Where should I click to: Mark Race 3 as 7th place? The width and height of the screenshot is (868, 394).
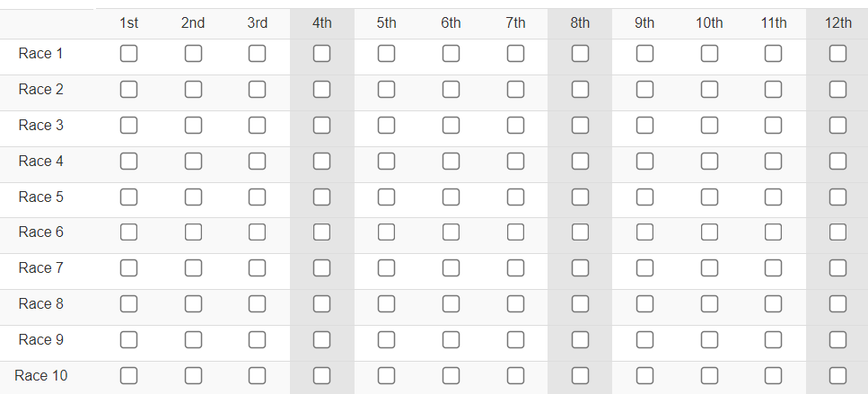point(515,125)
